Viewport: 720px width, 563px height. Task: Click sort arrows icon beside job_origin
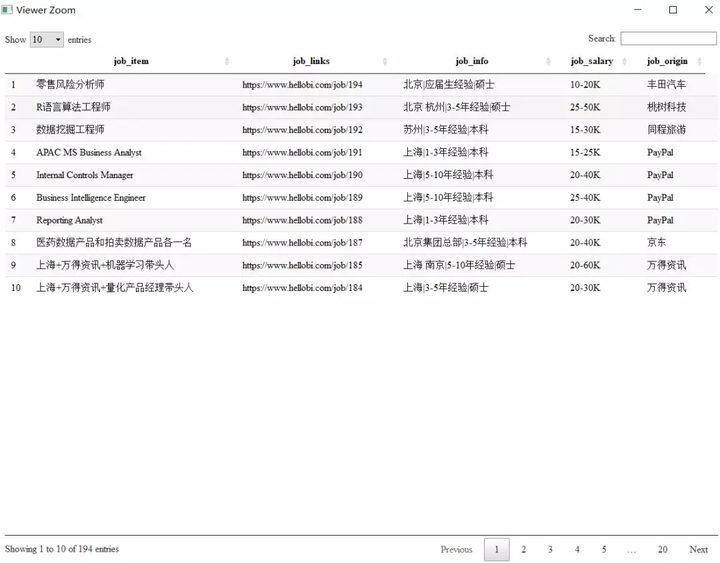[699, 61]
